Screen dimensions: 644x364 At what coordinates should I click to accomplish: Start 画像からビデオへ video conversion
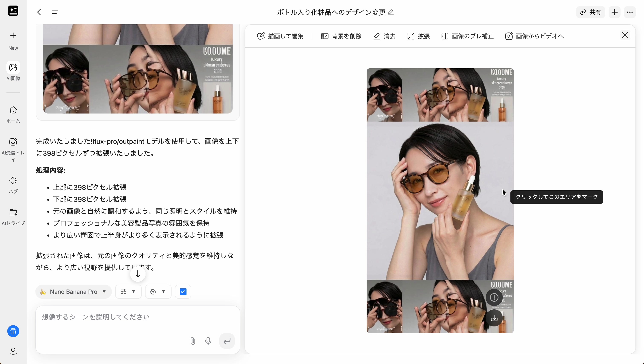tap(534, 36)
